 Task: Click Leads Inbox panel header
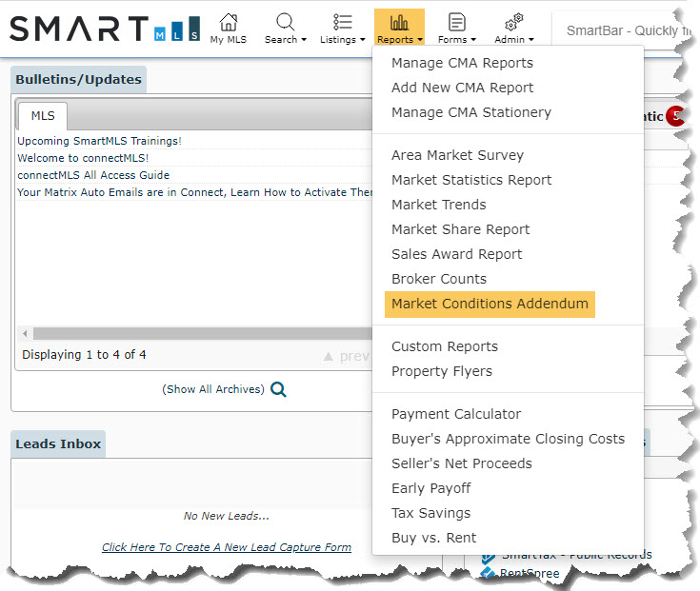58,443
